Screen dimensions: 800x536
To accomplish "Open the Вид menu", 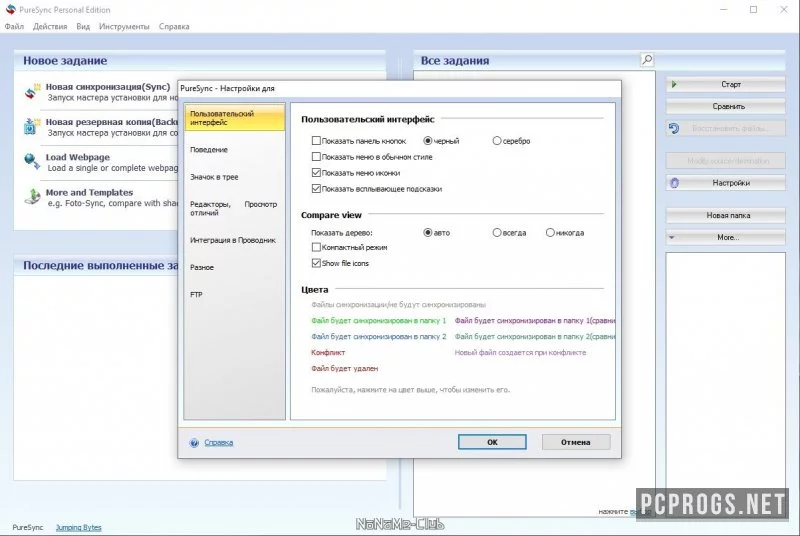I will point(83,26).
